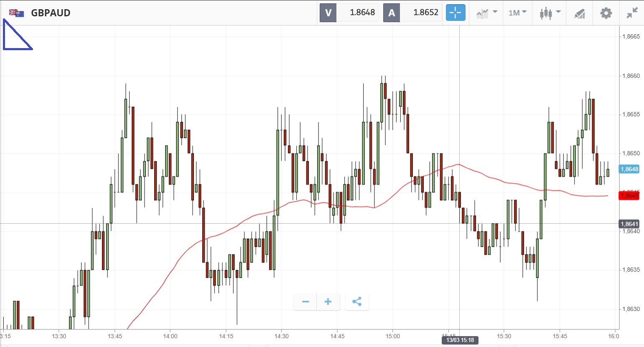Select the drawing tools pencil icon
The image size is (644, 347).
[x=579, y=13]
